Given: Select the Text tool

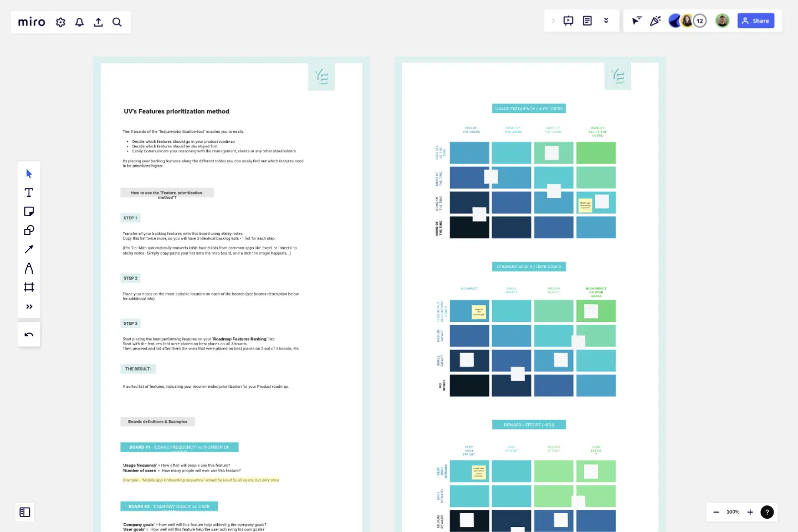Looking at the screenshot, I should pyautogui.click(x=29, y=192).
